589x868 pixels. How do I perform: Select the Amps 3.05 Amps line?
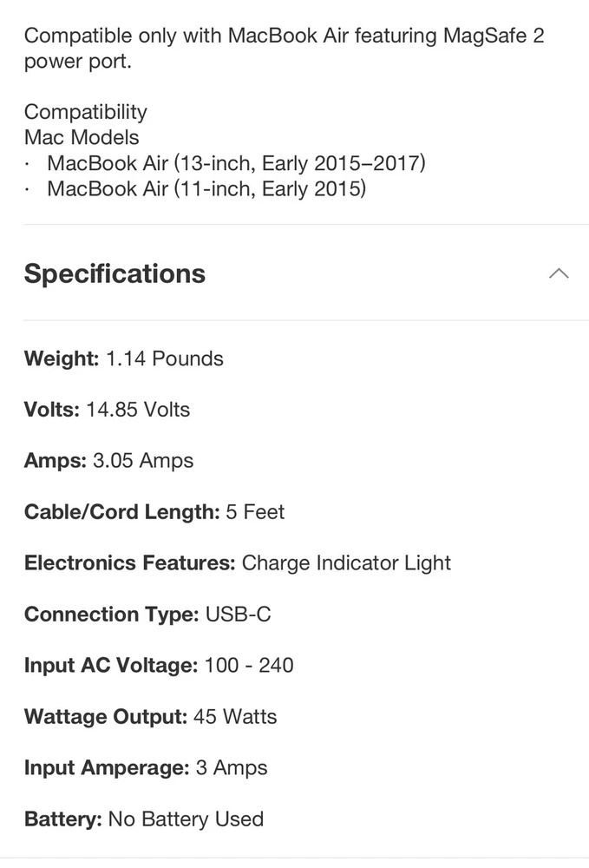coord(109,461)
